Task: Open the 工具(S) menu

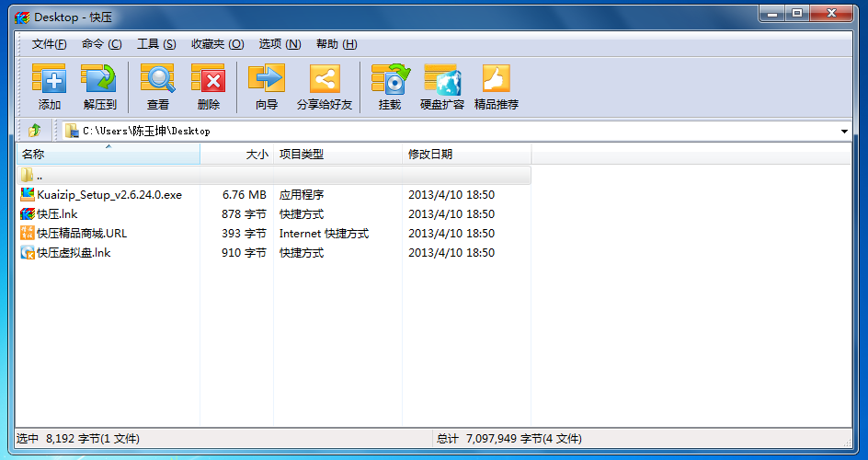Action: click(155, 44)
